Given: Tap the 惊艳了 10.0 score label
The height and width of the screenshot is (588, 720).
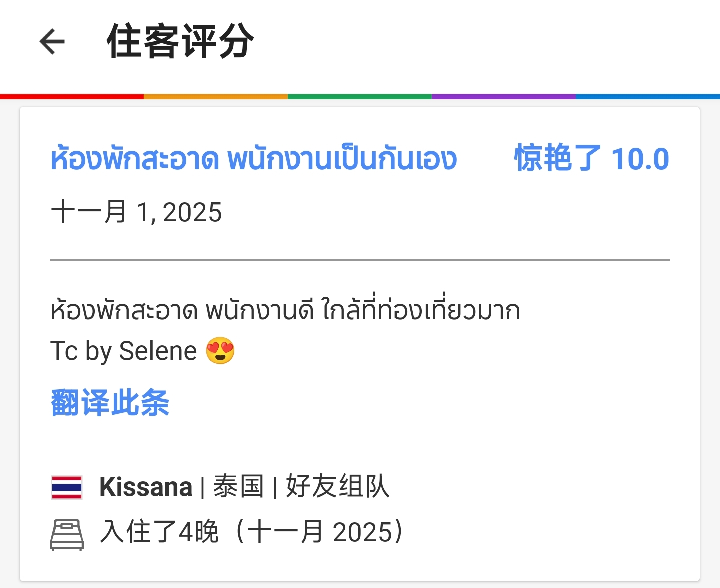Looking at the screenshot, I should [x=591, y=159].
